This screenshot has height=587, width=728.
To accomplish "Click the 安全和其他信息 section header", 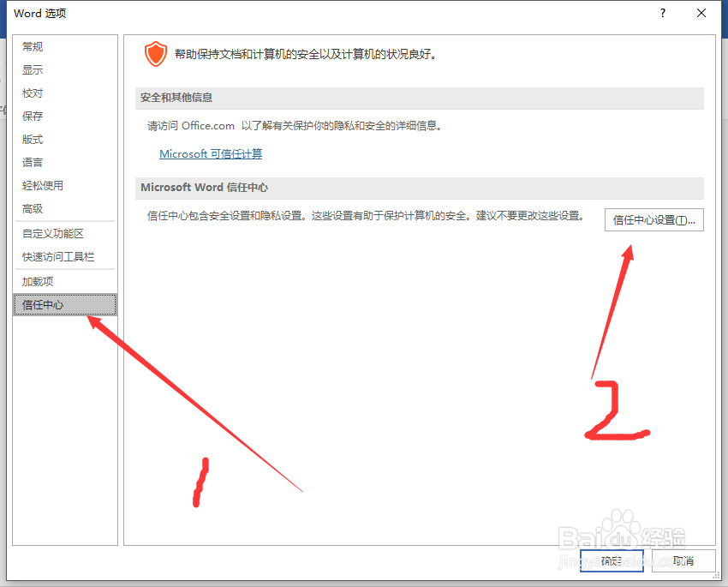I will pyautogui.click(x=420, y=98).
